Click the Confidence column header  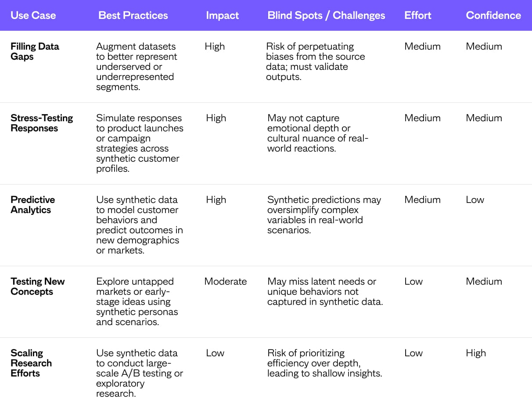493,15
